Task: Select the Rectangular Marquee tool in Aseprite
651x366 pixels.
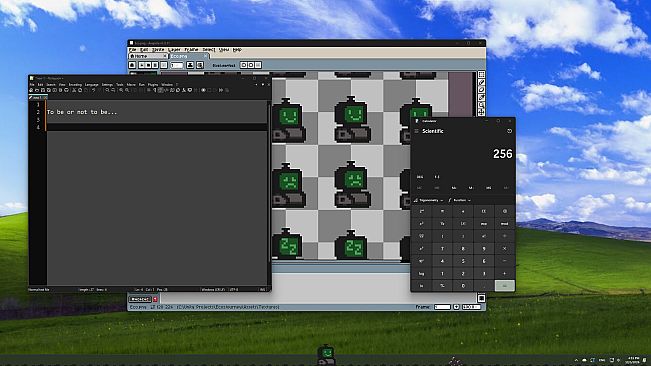Action: coord(481,75)
